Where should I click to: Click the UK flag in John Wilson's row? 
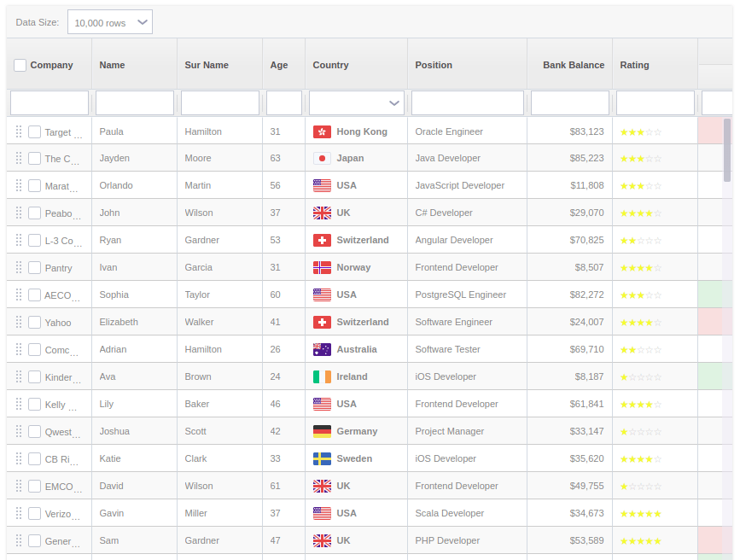[323, 213]
